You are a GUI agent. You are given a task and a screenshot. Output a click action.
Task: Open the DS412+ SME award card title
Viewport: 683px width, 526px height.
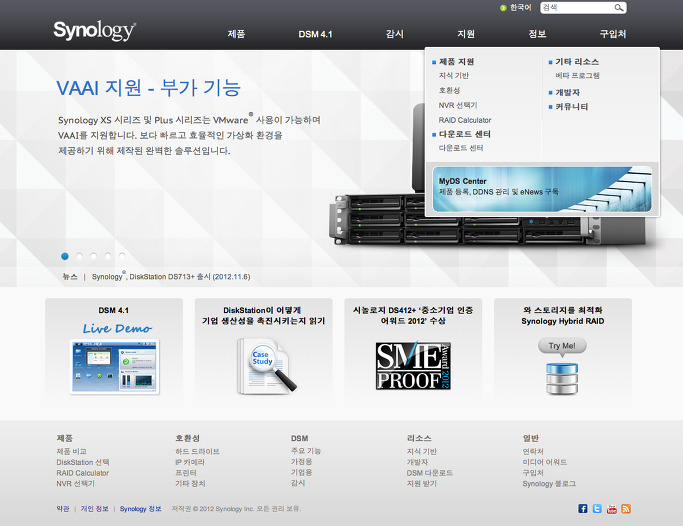pyautogui.click(x=413, y=316)
